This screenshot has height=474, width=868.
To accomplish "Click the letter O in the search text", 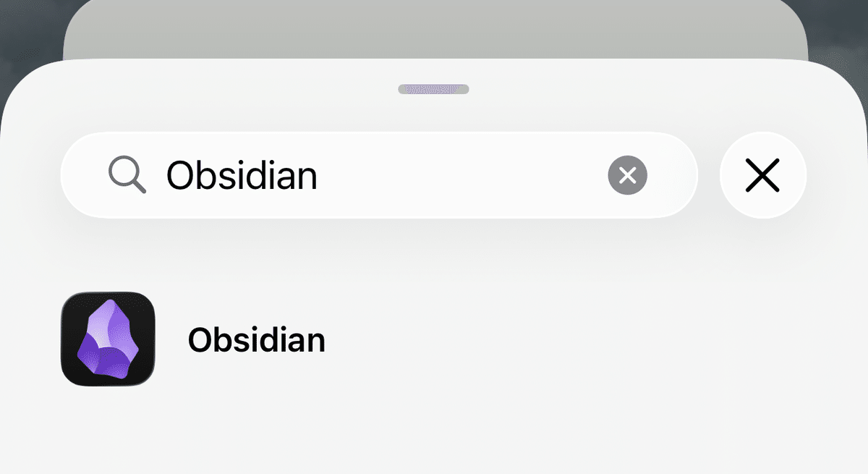I will [179, 175].
